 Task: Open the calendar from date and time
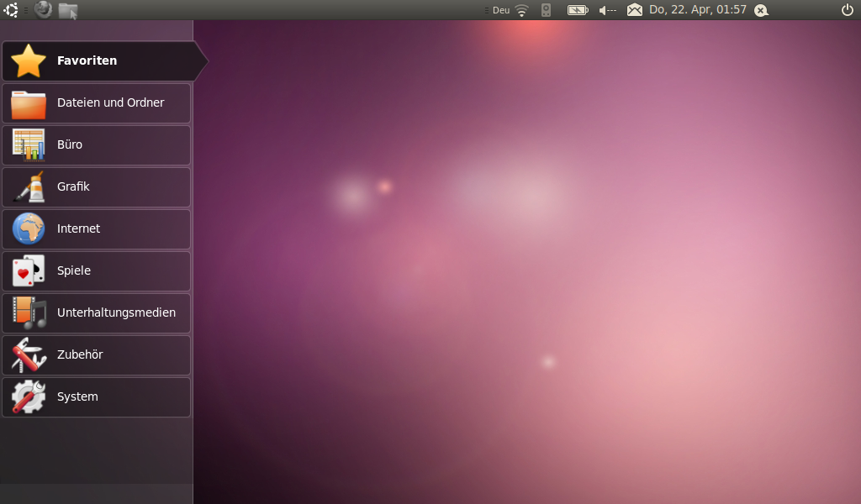(697, 10)
